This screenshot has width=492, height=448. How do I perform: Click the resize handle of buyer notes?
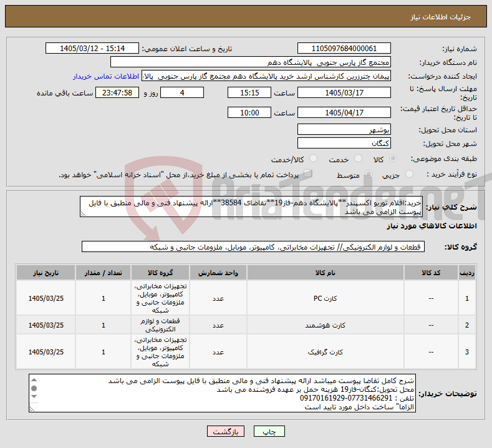tap(32, 409)
